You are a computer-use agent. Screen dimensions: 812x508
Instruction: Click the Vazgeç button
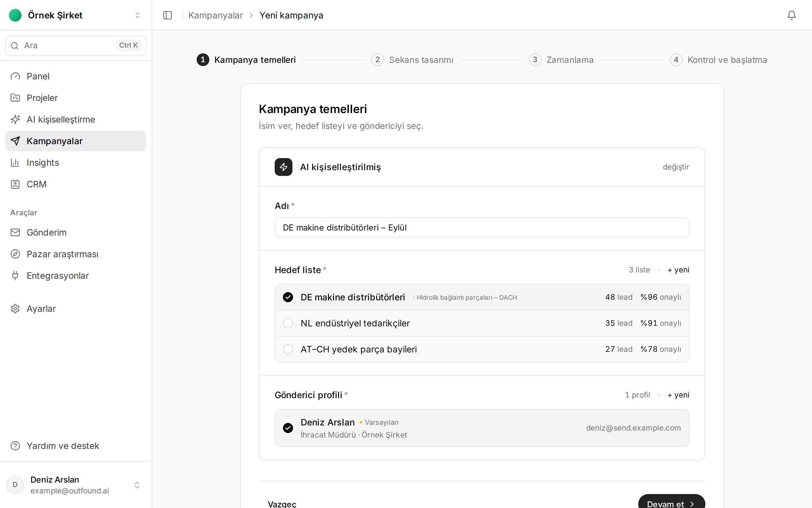[x=282, y=504]
